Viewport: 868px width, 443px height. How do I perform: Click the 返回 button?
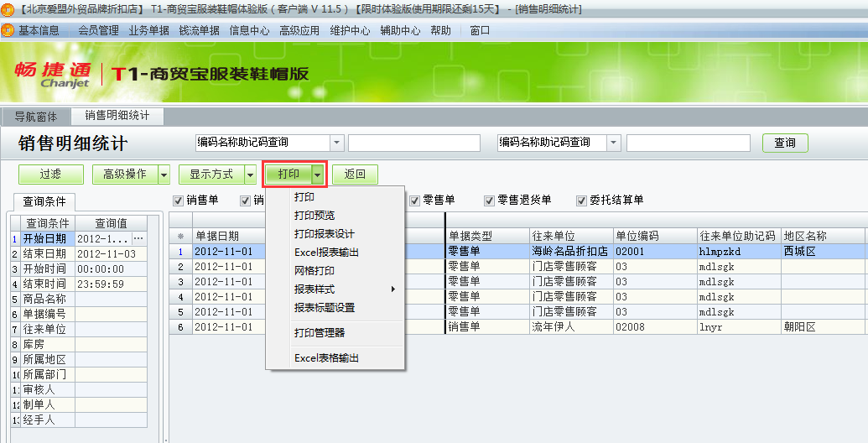coord(355,175)
